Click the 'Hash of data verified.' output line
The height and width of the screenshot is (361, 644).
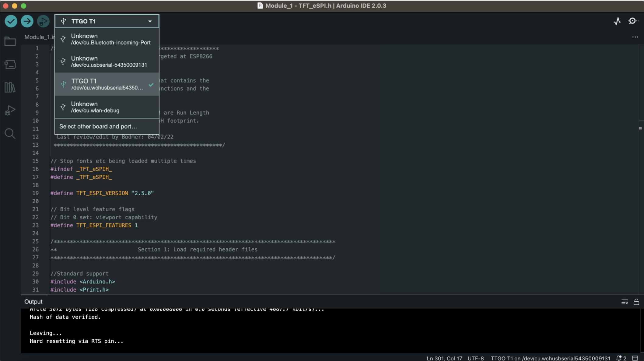[x=65, y=317]
